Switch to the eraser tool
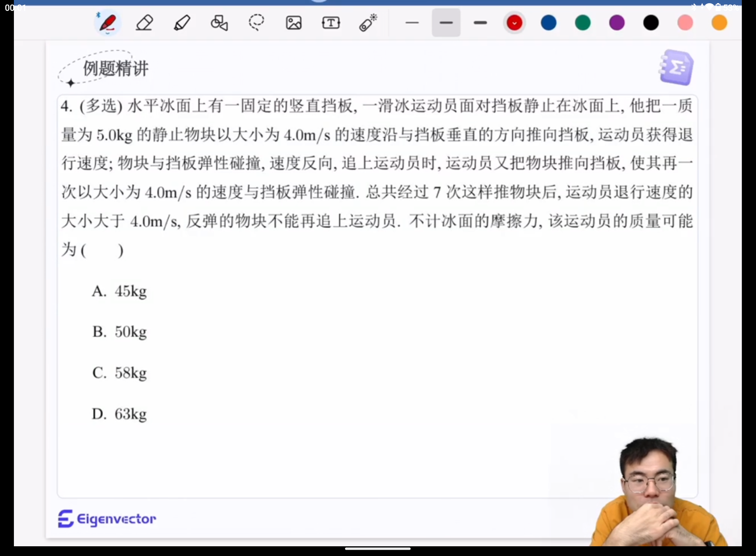Viewport: 756px width, 556px height. tap(144, 23)
